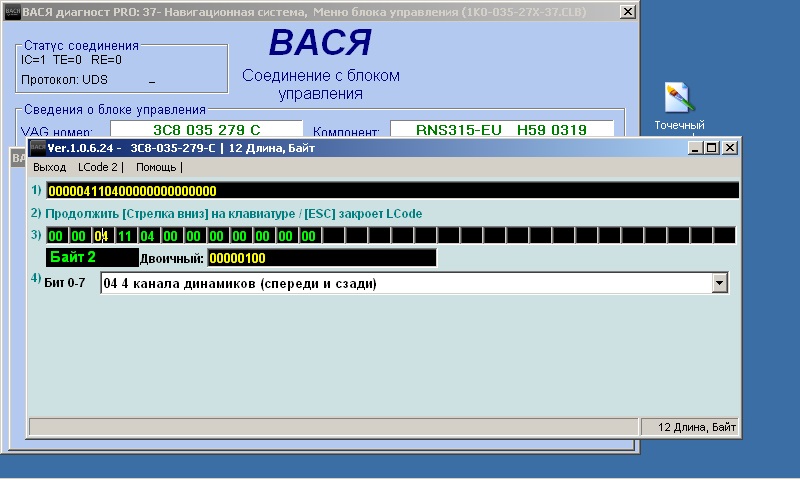Expand the Бит 0-7 dropdown arrow
Screen dimensions: 800x480
(x=718, y=284)
